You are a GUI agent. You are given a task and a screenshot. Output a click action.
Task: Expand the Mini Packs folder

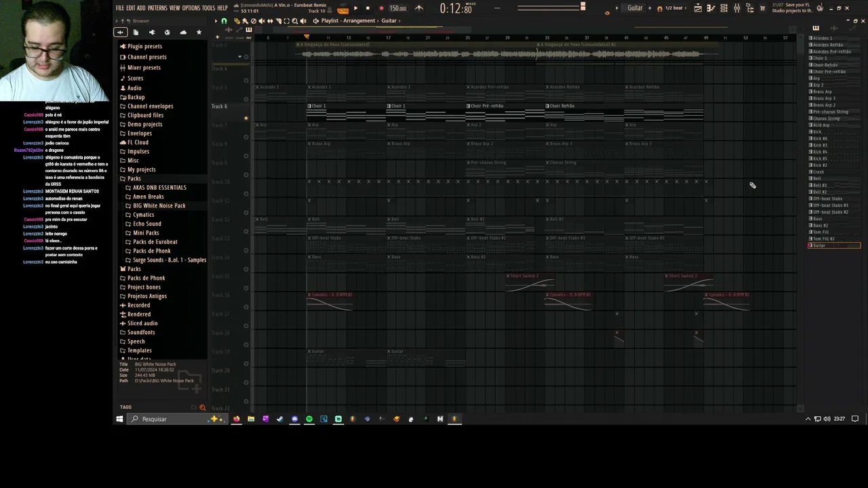point(146,233)
